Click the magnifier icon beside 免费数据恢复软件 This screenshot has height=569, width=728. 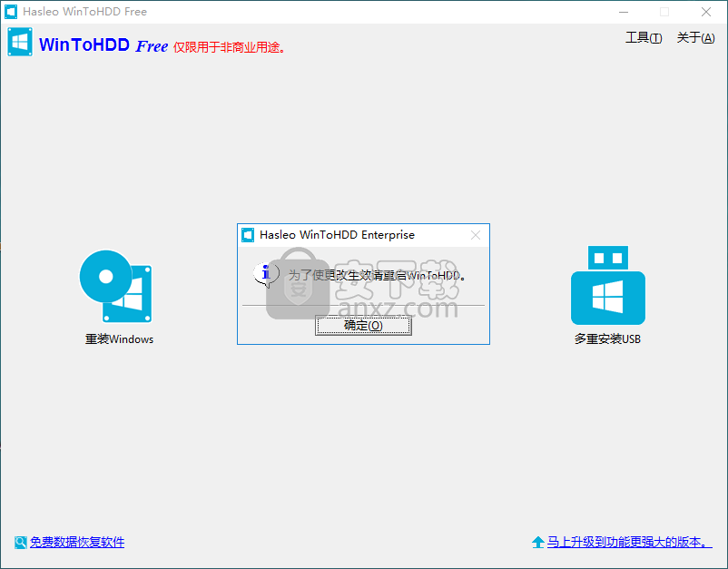pos(21,542)
